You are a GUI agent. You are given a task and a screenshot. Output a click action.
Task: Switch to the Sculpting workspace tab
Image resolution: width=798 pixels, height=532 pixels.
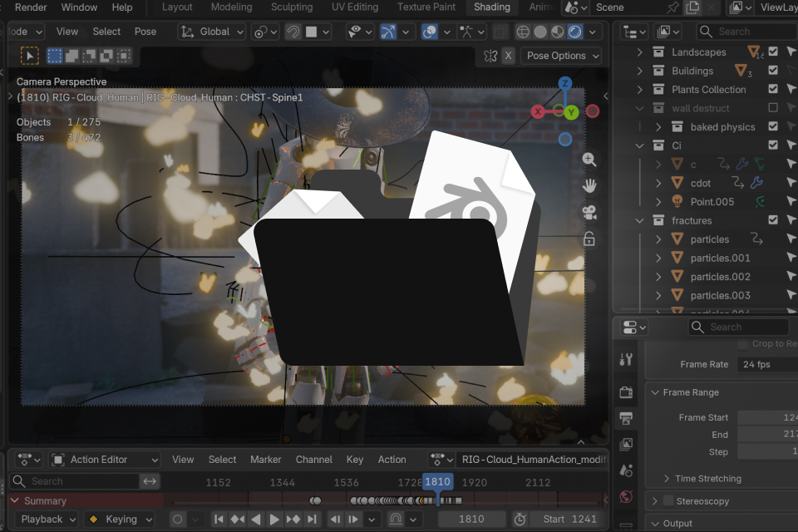(292, 7)
